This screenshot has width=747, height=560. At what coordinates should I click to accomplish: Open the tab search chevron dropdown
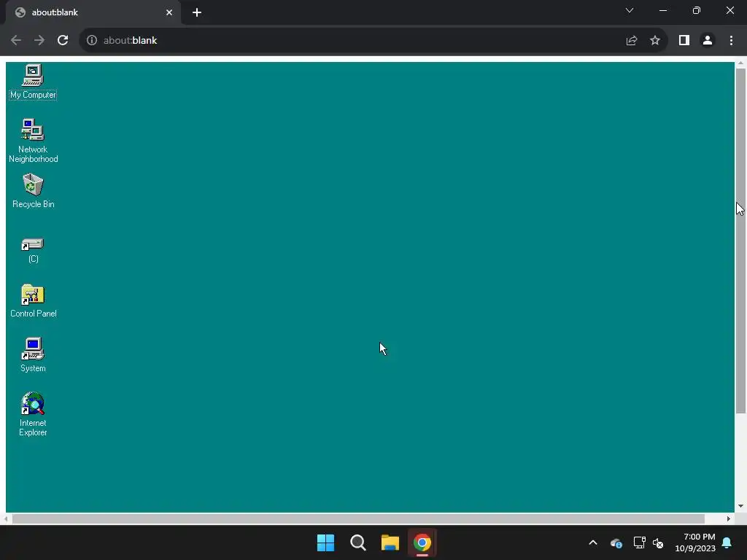[x=630, y=10]
